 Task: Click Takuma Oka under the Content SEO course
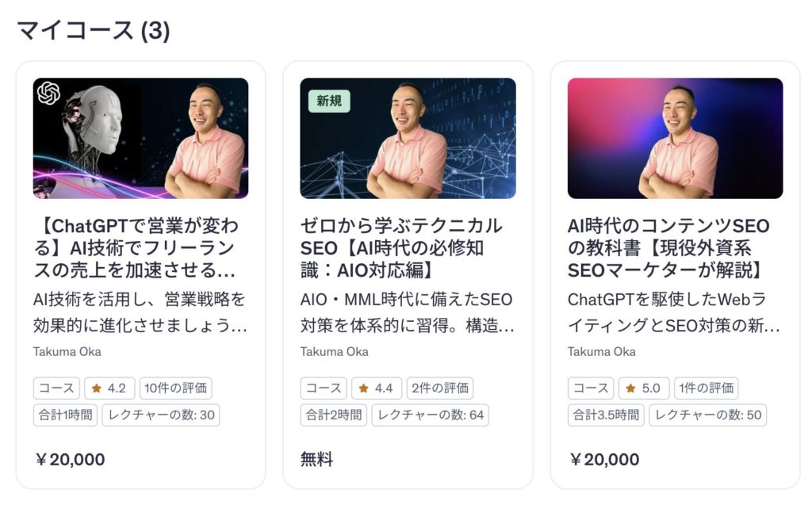coord(602,352)
